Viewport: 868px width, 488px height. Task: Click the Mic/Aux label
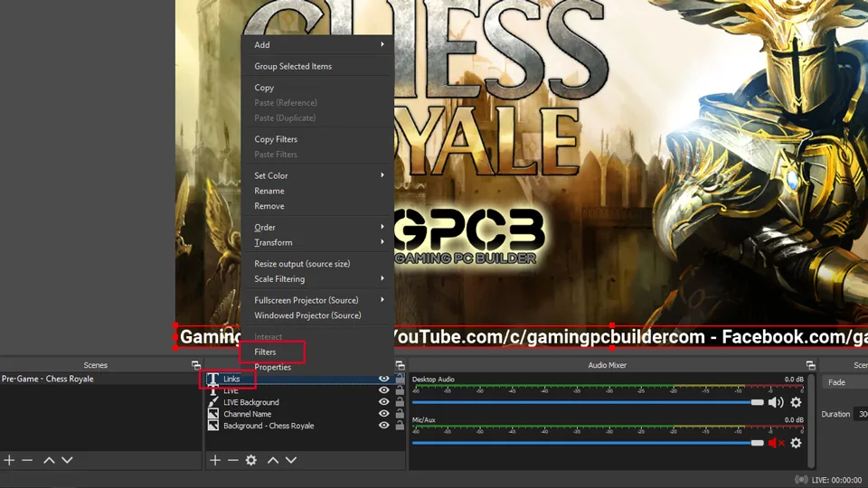(x=424, y=420)
